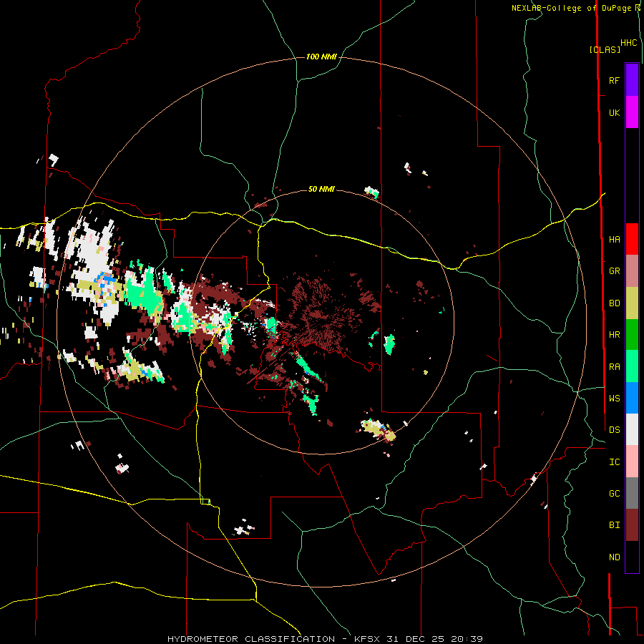Click the HR legend label

click(x=614, y=335)
